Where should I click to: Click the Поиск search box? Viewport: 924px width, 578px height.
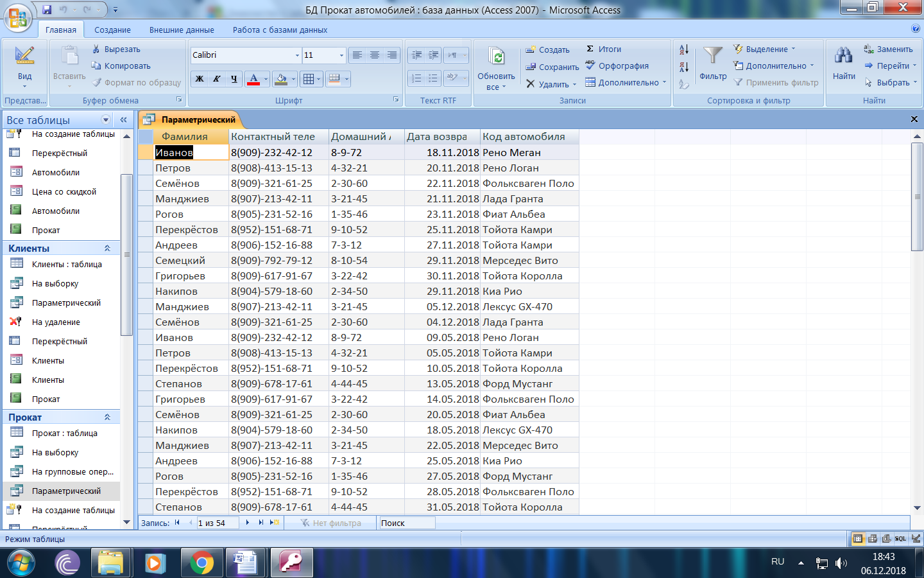tap(407, 523)
